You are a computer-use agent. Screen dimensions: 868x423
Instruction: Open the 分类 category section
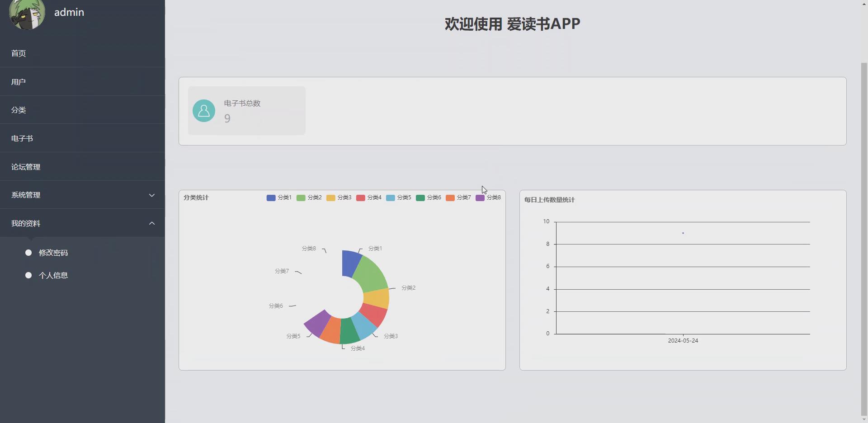pyautogui.click(x=19, y=110)
